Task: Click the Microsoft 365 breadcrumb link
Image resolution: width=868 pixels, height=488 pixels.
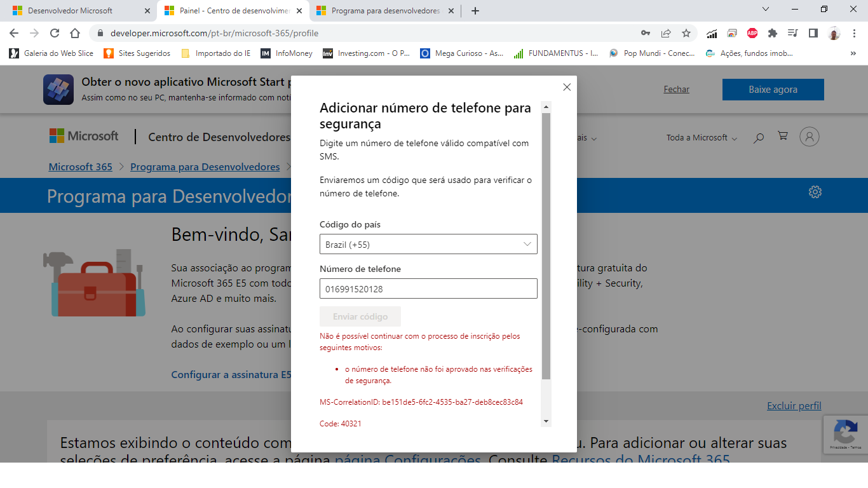Action: pos(80,167)
